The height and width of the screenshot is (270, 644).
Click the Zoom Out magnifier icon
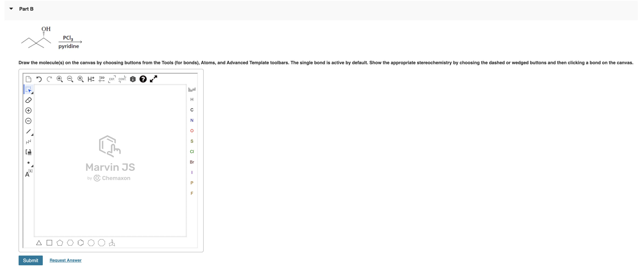[70, 79]
